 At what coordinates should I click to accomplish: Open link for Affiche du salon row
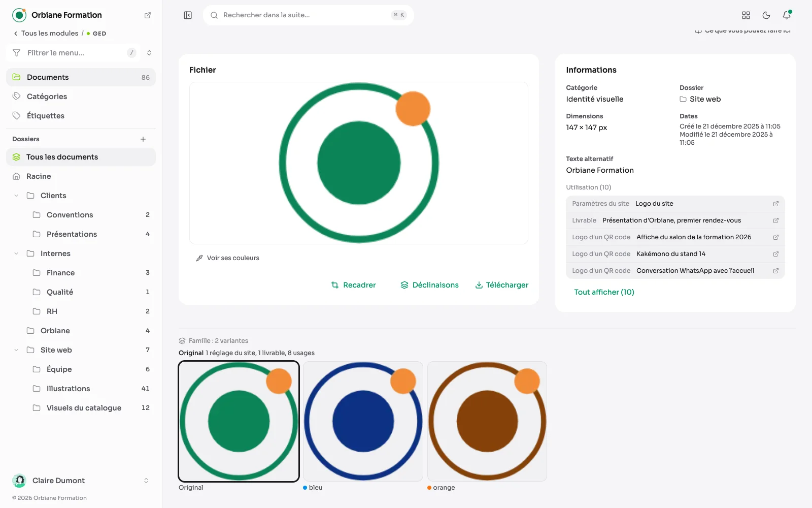pyautogui.click(x=775, y=237)
